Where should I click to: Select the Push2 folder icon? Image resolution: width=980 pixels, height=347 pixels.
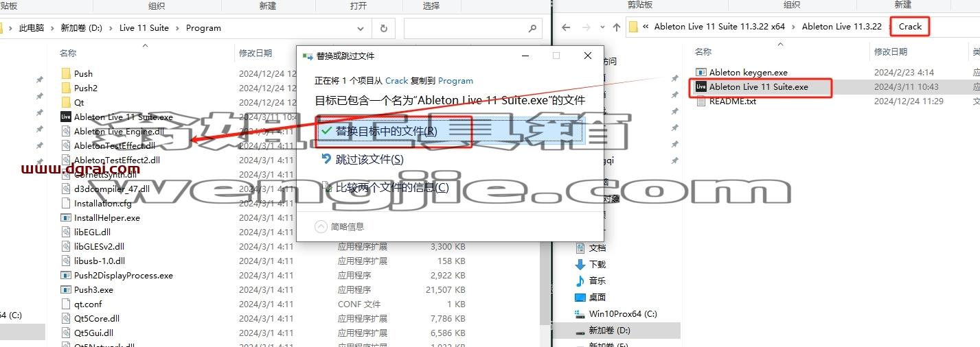tap(66, 88)
